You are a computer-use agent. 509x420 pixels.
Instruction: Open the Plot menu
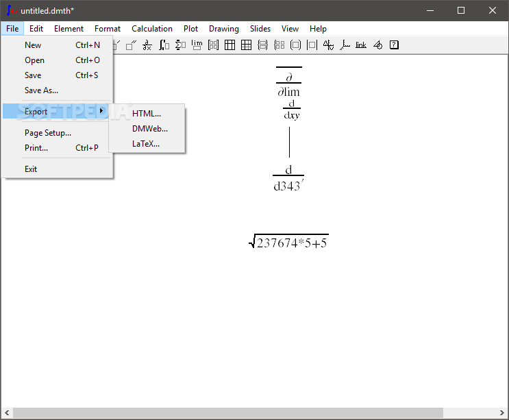coord(190,29)
